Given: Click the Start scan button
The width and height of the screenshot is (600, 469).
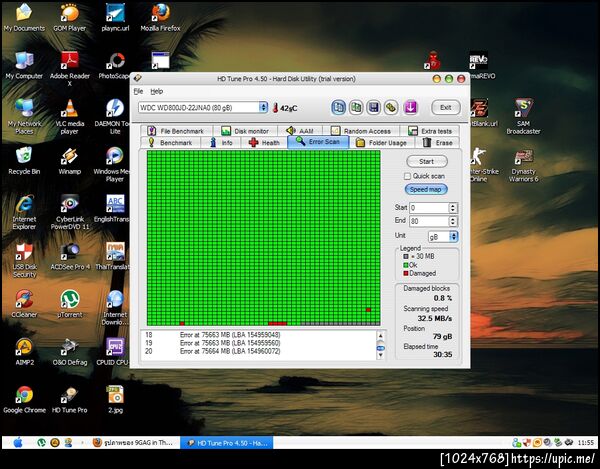Looking at the screenshot, I should click(427, 161).
